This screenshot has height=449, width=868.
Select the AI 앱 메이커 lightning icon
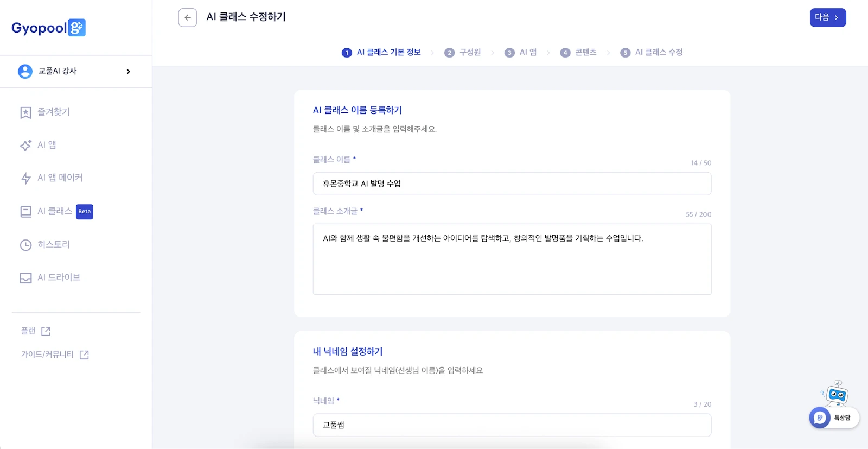(x=25, y=178)
